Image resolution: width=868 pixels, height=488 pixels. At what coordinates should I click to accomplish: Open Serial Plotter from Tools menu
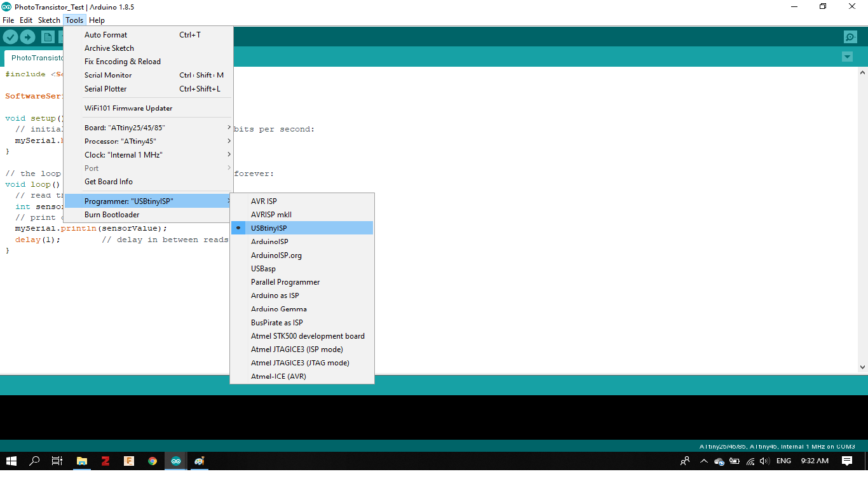[x=149, y=89]
